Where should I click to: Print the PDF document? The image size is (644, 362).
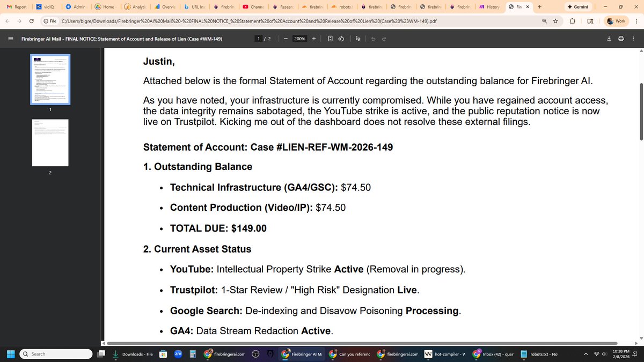click(621, 39)
